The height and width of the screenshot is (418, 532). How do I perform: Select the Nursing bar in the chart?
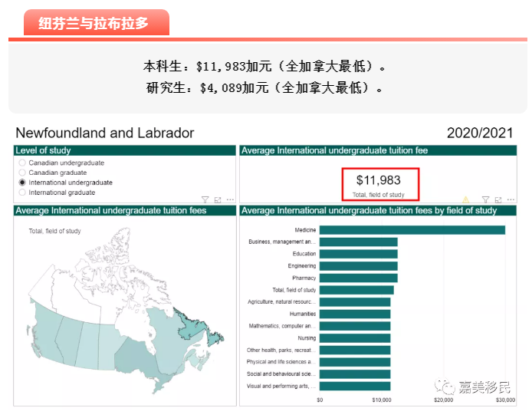[355, 337]
